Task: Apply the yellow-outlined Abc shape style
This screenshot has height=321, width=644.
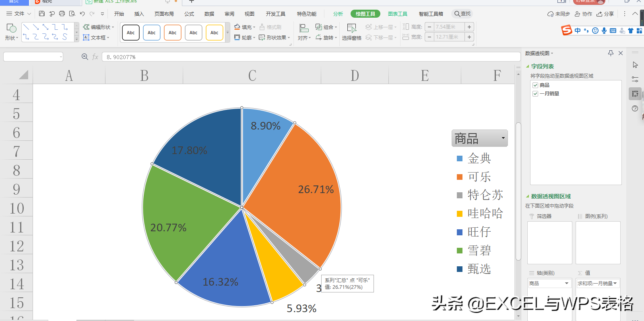Action: (x=215, y=33)
